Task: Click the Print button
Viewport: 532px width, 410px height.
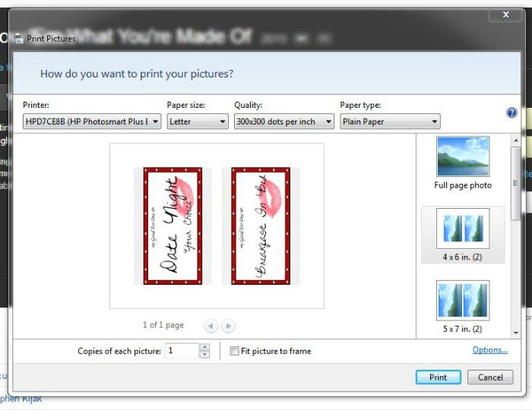Action: (x=439, y=377)
